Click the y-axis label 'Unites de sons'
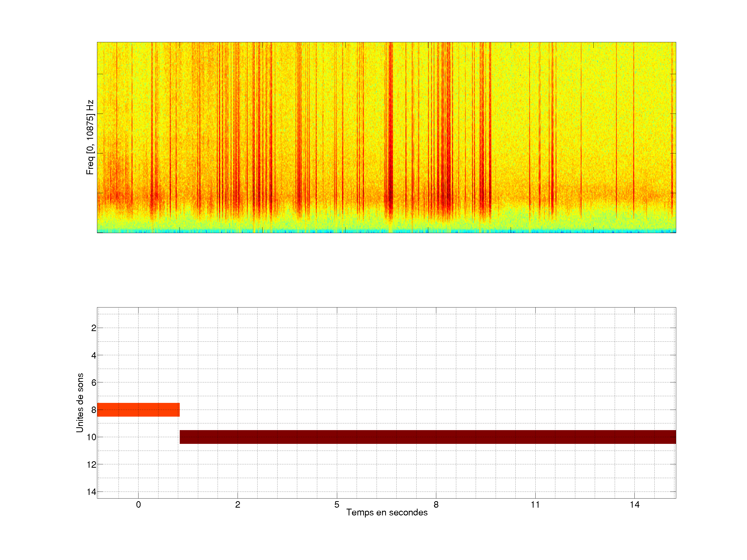This screenshot has height=560, width=747. point(80,403)
